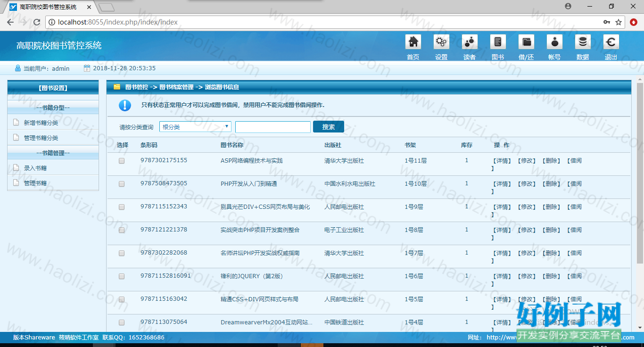Click 修改 for PHP开发从入门到精通

coord(527,183)
